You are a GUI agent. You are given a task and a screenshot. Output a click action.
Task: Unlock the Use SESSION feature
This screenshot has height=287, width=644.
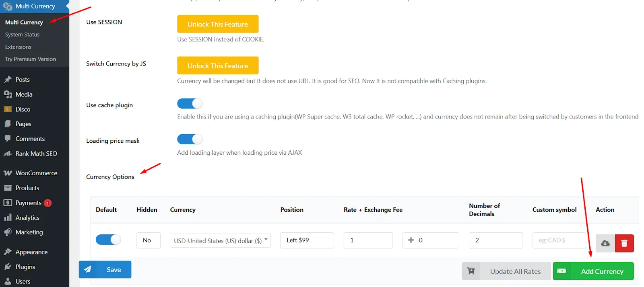pos(218,24)
